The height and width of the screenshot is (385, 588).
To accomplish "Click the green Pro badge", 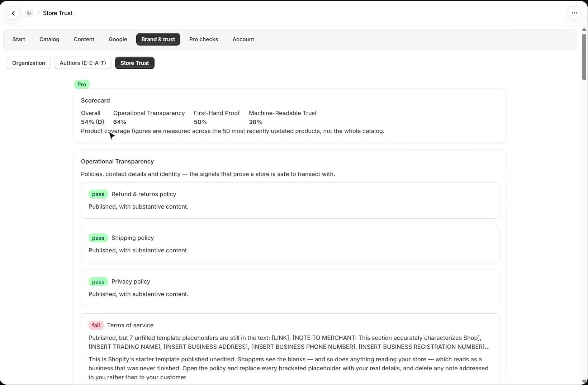I will coord(82,85).
